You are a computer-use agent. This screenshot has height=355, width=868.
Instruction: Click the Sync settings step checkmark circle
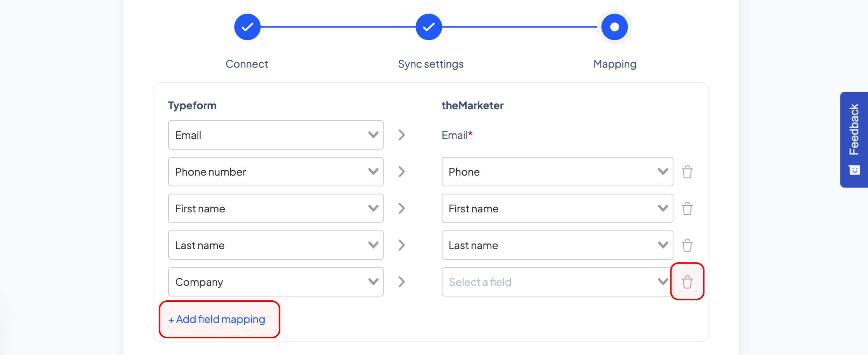tap(429, 27)
